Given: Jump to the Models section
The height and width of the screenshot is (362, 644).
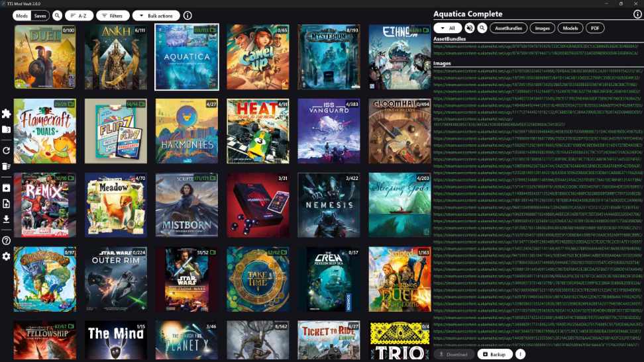Looking at the screenshot, I should (x=570, y=28).
